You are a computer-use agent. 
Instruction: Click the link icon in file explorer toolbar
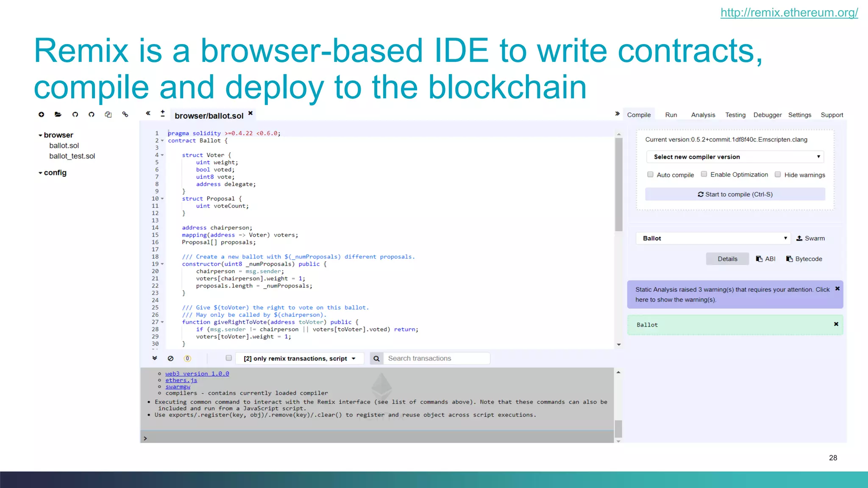125,114
